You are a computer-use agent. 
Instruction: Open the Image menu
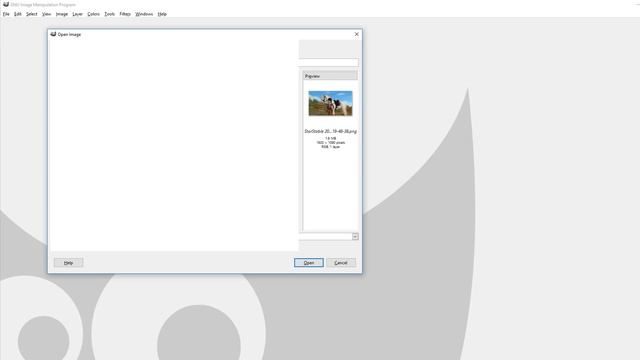click(x=62, y=14)
